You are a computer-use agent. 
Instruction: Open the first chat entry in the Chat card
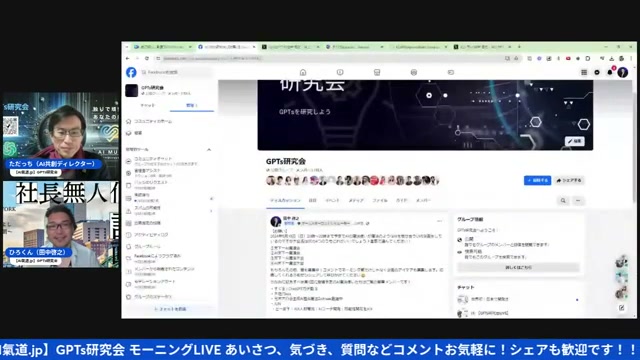point(518,299)
